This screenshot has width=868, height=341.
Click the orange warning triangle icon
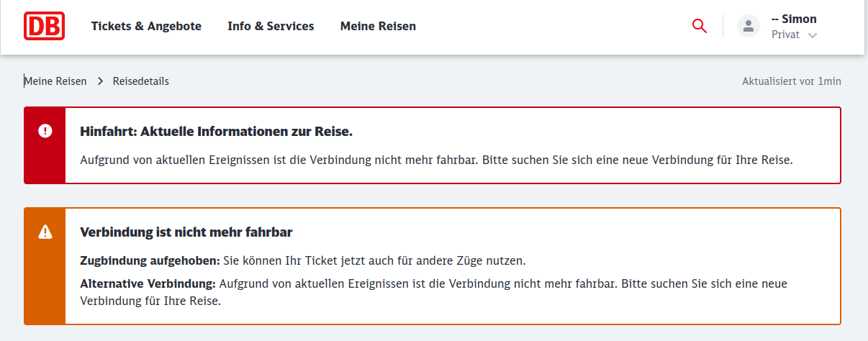click(x=45, y=232)
